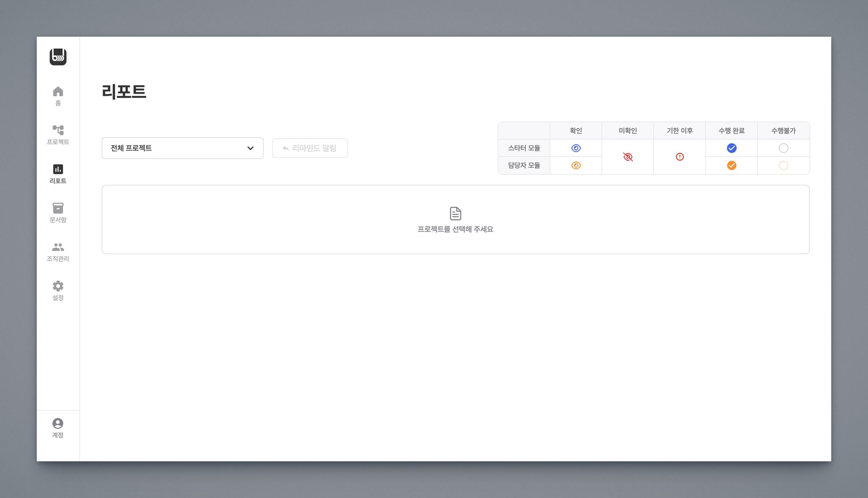Click the orange 수행불가 empty circle
Viewport: 868px width, 498px height.
point(784,165)
